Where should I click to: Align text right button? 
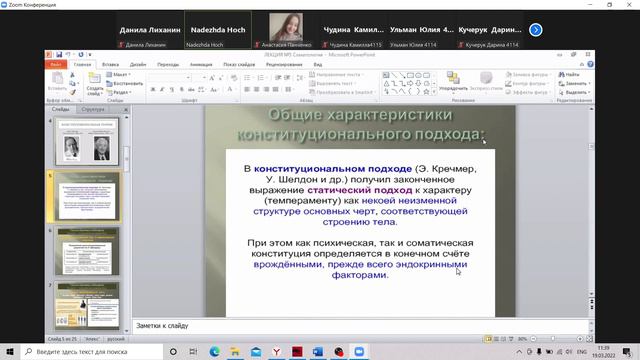266,89
